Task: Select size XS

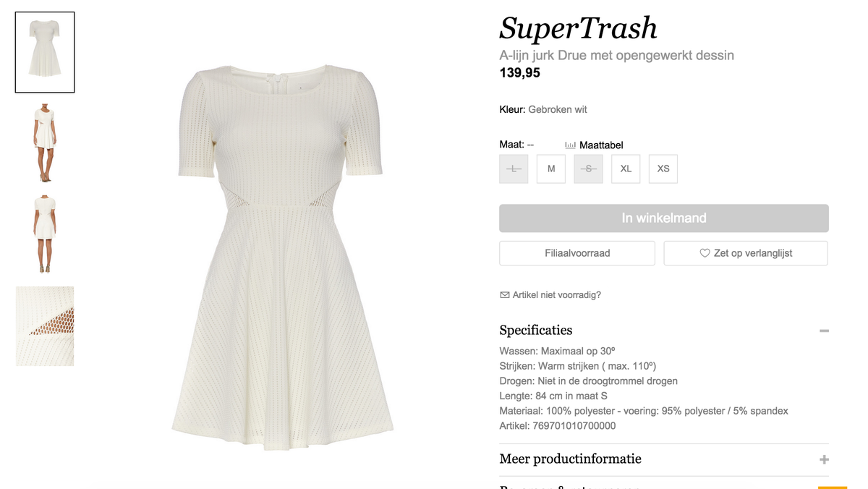Action: click(x=663, y=169)
